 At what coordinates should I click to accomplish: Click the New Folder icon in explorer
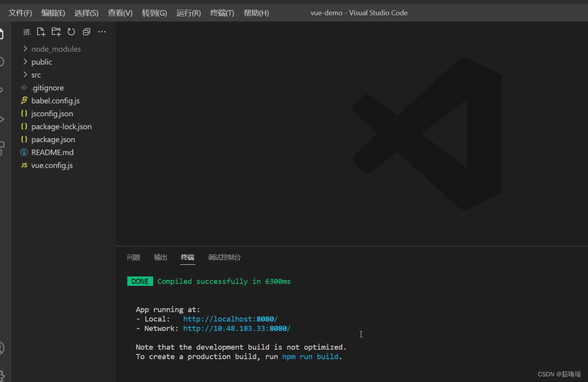click(x=56, y=31)
